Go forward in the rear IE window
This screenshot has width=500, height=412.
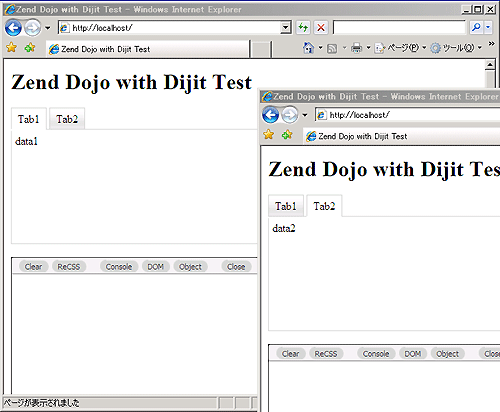coord(32,28)
